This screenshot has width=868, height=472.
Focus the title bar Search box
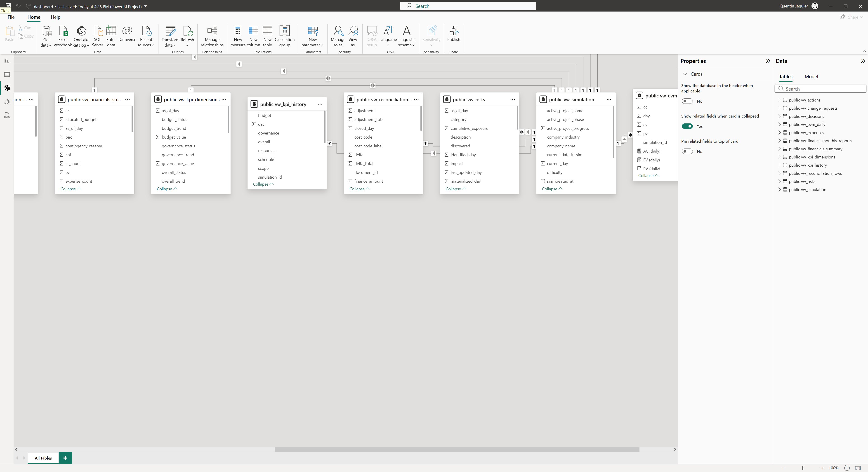pos(468,6)
